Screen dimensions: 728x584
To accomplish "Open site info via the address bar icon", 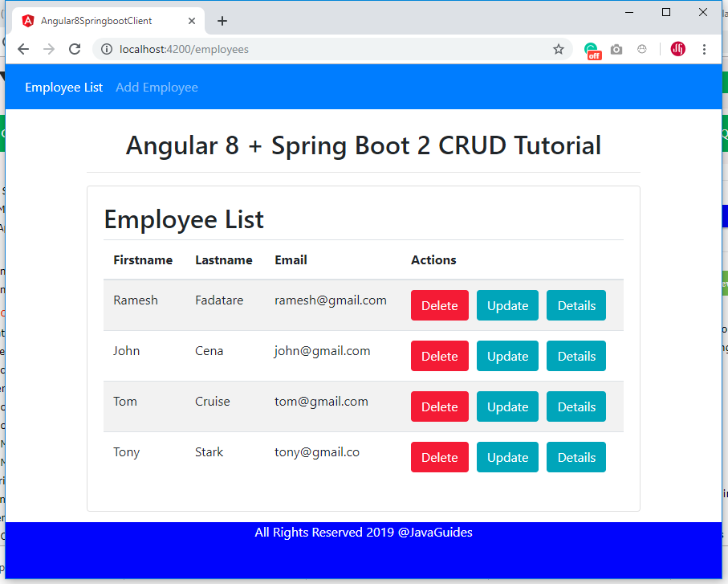I will pyautogui.click(x=107, y=49).
